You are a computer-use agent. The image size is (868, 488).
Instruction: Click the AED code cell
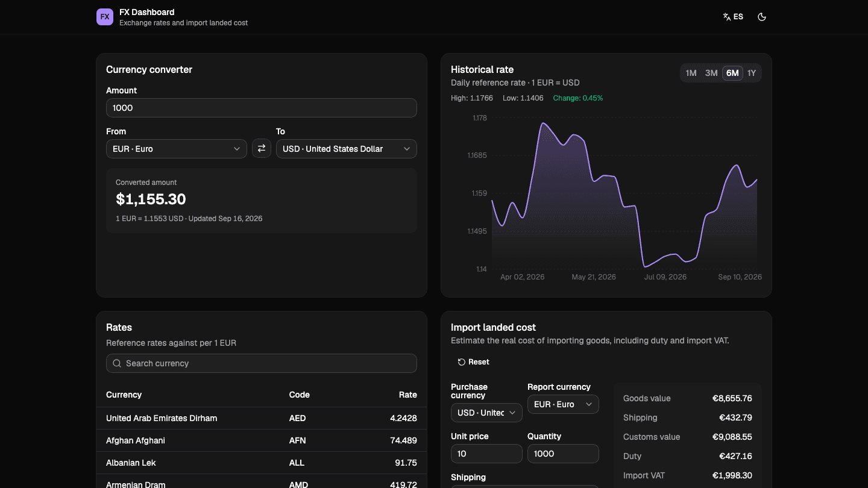(x=298, y=418)
